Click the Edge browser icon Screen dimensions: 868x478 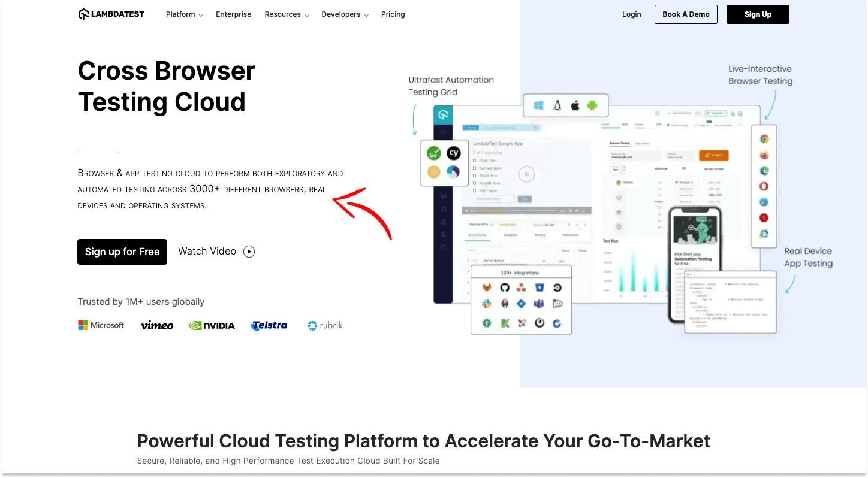[764, 171]
